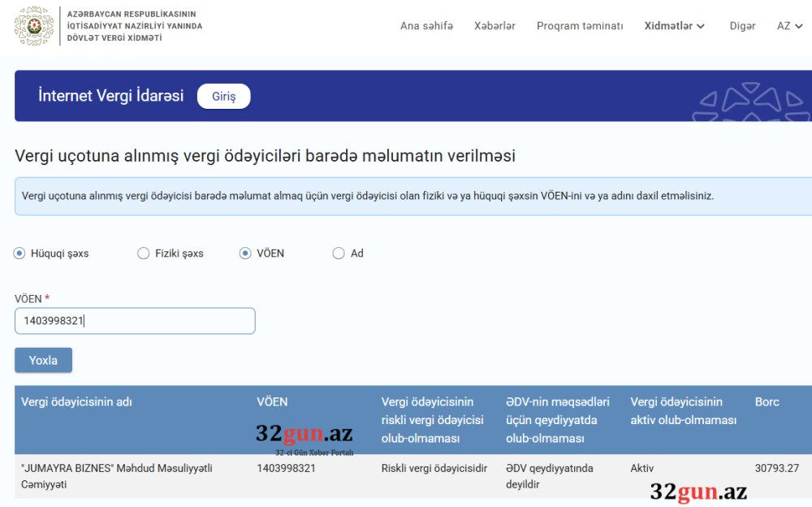This screenshot has width=812, height=507.
Task: Click inside the VÖEN input field
Action: point(135,321)
